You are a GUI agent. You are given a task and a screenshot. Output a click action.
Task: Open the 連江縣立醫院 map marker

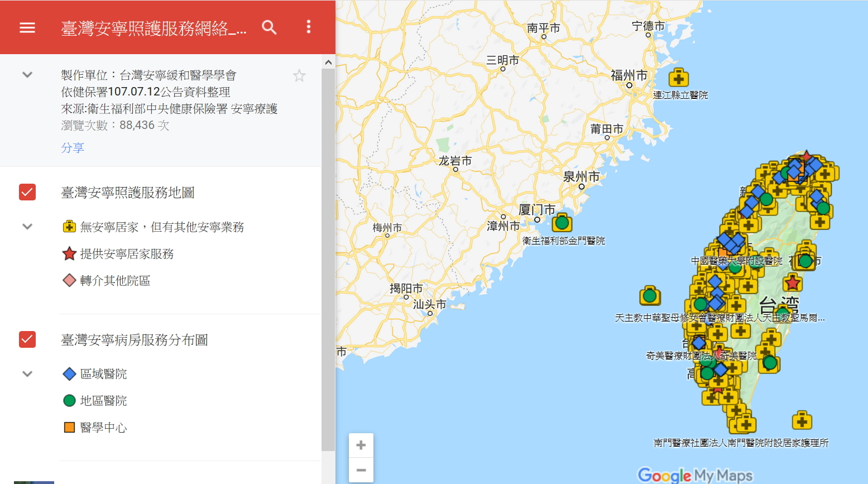point(679,78)
